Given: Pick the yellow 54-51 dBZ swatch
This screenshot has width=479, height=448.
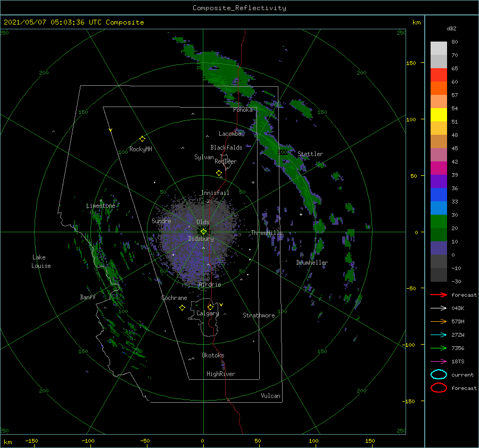Looking at the screenshot, I should pos(439,115).
